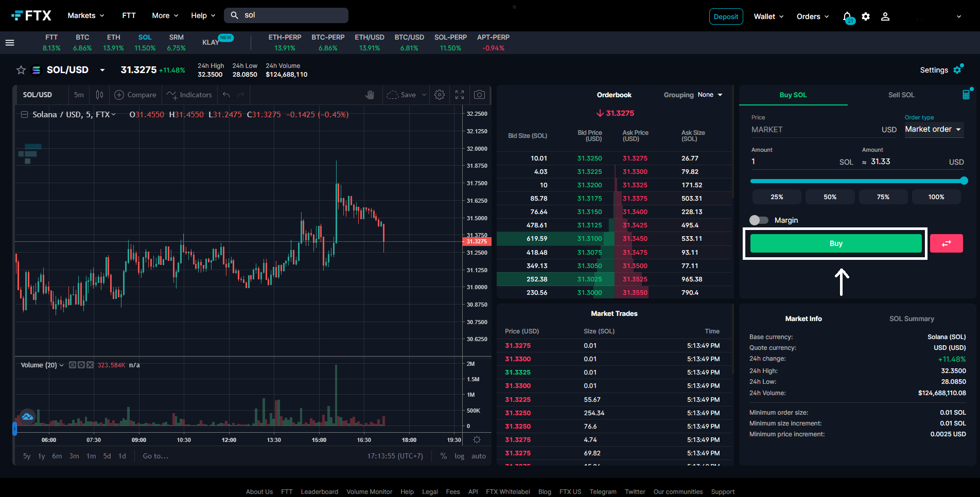Image resolution: width=980 pixels, height=497 pixels.
Task: Switch to the Sell SOL tab
Action: (901, 95)
